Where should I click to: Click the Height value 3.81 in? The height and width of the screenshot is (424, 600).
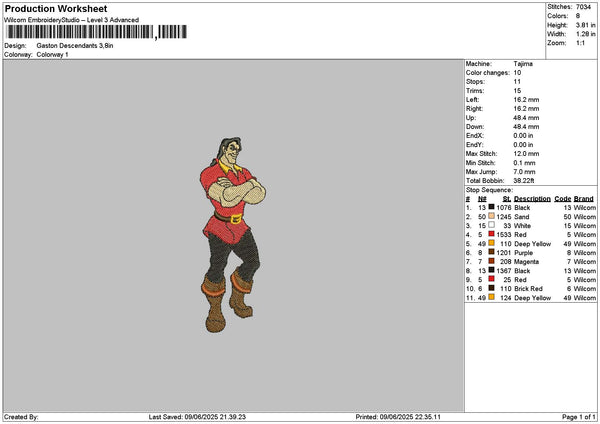585,25
